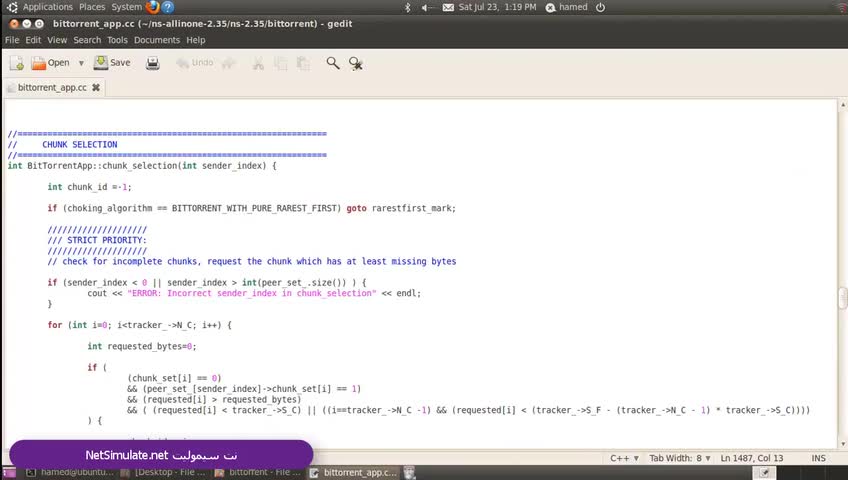Open the C++ language selector dropdown

coord(624,458)
